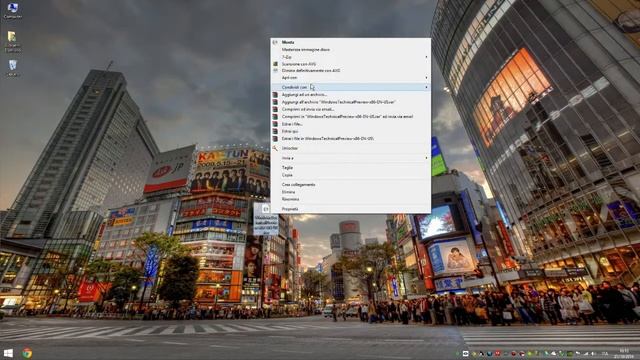
Task: Expand submenu arrow next to 7-Zip
Action: 427,57
